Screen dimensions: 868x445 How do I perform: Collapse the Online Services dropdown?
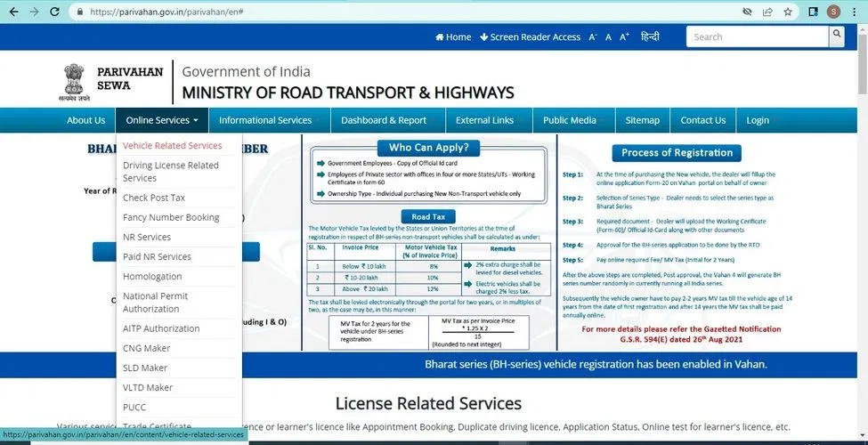coord(162,120)
